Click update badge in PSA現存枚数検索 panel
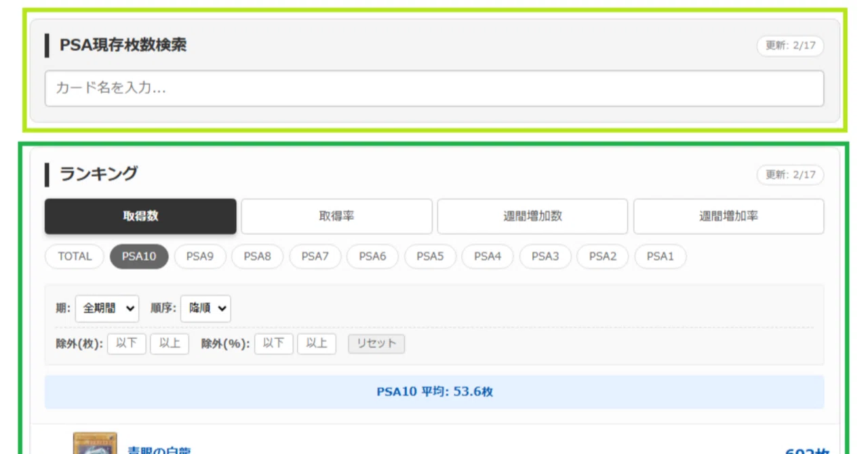The height and width of the screenshot is (454, 868). pyautogui.click(x=791, y=46)
